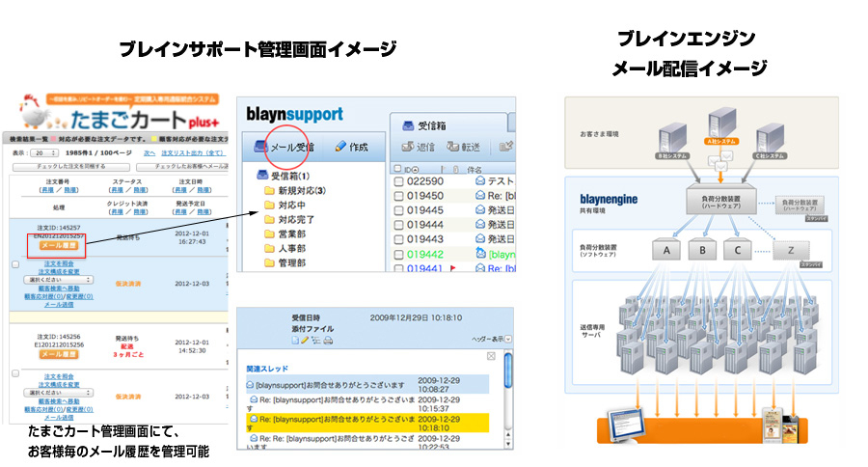Click the red flag in row 019441
This screenshot has width=868, height=467.
(453, 268)
